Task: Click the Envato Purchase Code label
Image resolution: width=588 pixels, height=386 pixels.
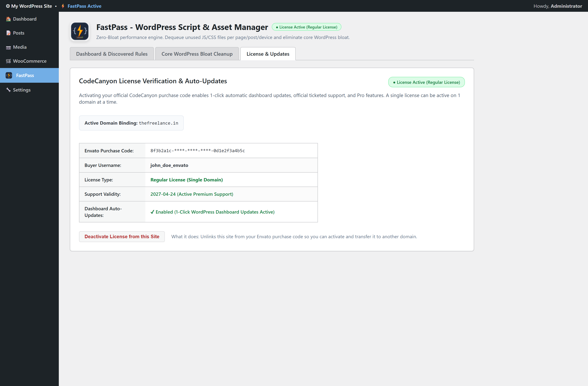Action: [x=109, y=151]
